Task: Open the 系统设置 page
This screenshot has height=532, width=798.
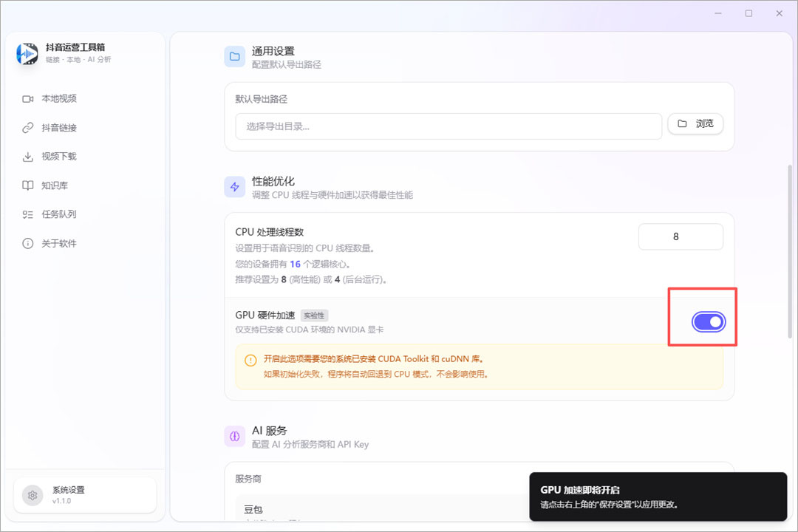Action: click(x=83, y=494)
